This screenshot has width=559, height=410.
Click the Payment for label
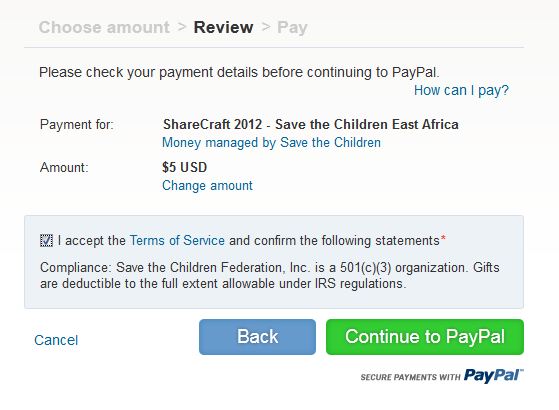77,124
